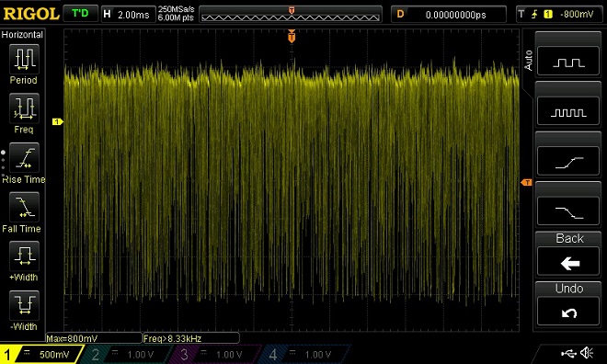
Task: Click the Horizontal menu title
Action: click(x=22, y=34)
